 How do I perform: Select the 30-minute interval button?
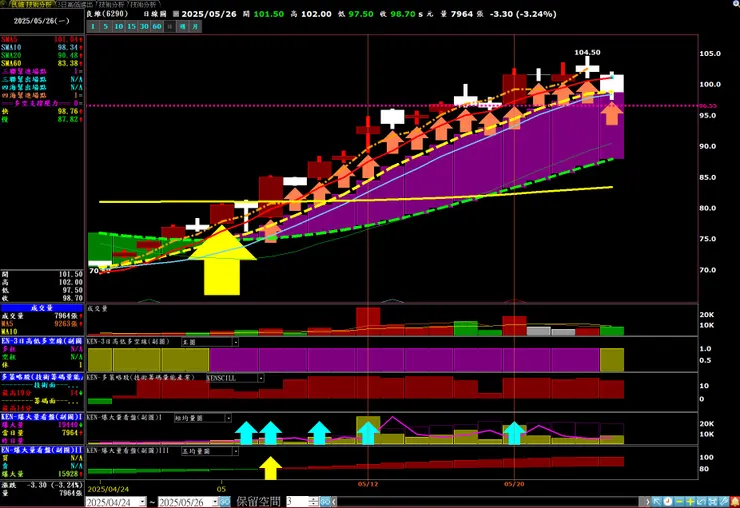click(144, 27)
